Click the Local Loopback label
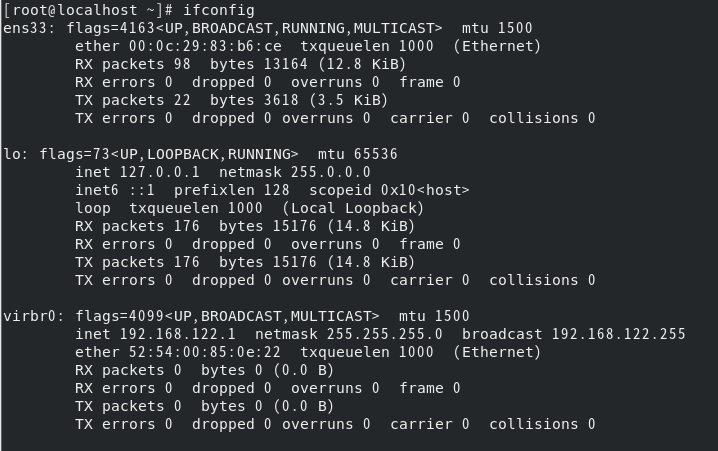The image size is (718, 451). point(353,208)
